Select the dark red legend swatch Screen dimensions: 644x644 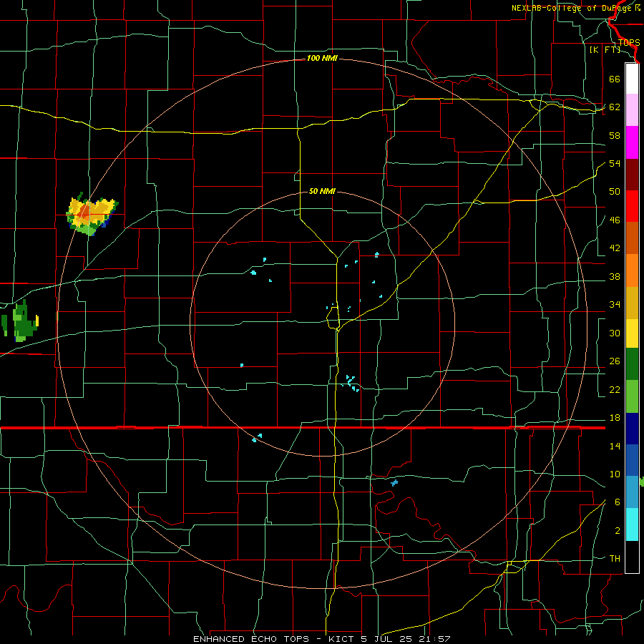tap(632, 174)
